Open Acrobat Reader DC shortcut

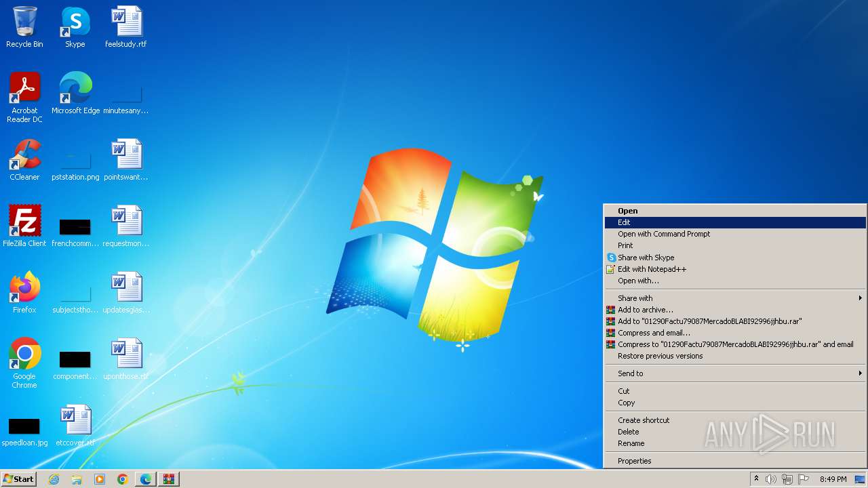24,97
